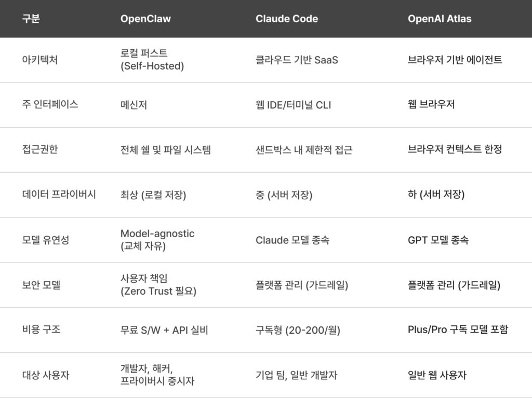
Task: Select the 대상 사용자 row label
Action: click(46, 375)
